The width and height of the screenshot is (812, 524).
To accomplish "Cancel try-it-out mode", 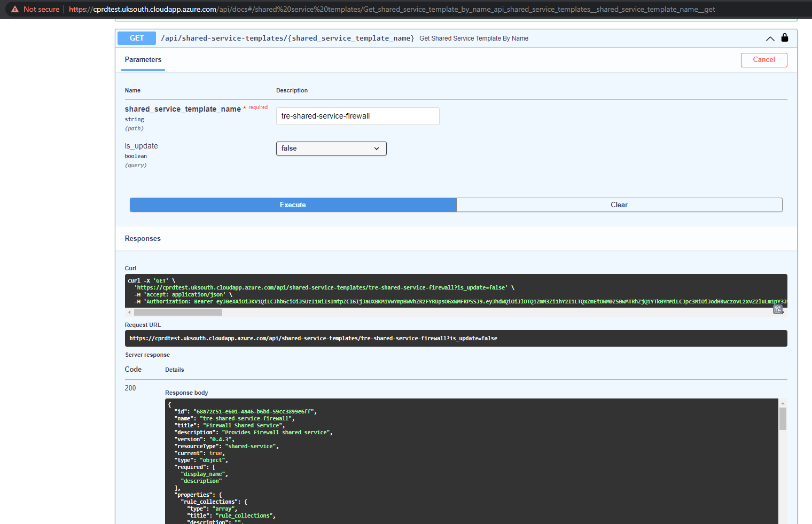I will tap(764, 60).
